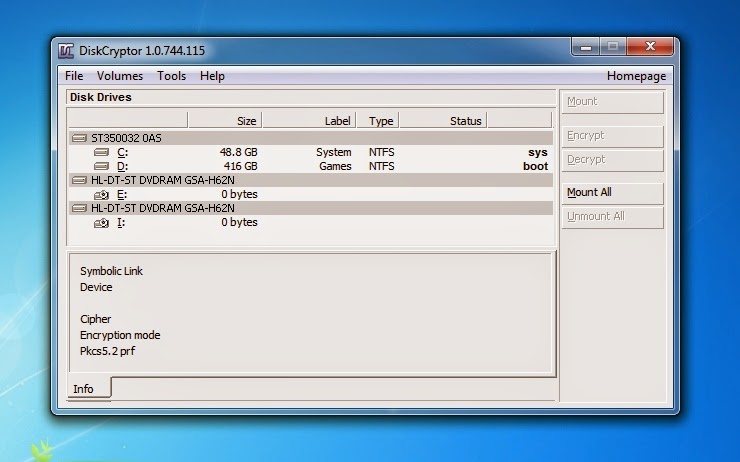Click the Games label cell
This screenshot has height=462, width=740.
pos(335,166)
